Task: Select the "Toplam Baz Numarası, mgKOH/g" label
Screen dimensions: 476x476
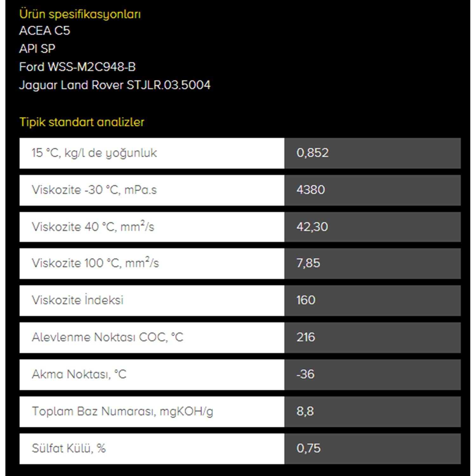Action: click(x=122, y=411)
